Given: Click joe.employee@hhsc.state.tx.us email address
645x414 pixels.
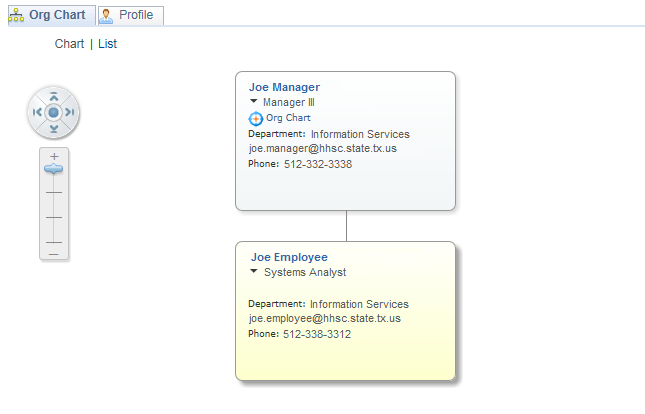Looking at the screenshot, I should [325, 318].
